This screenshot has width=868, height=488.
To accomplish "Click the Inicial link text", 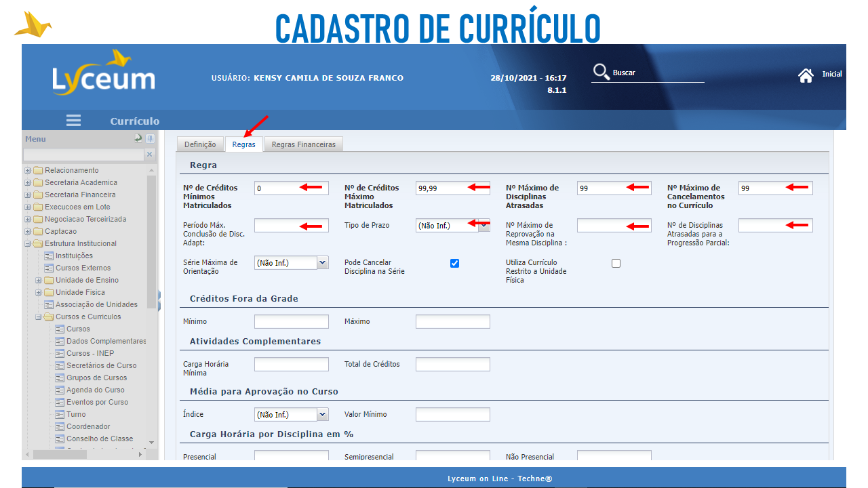I will pos(832,75).
